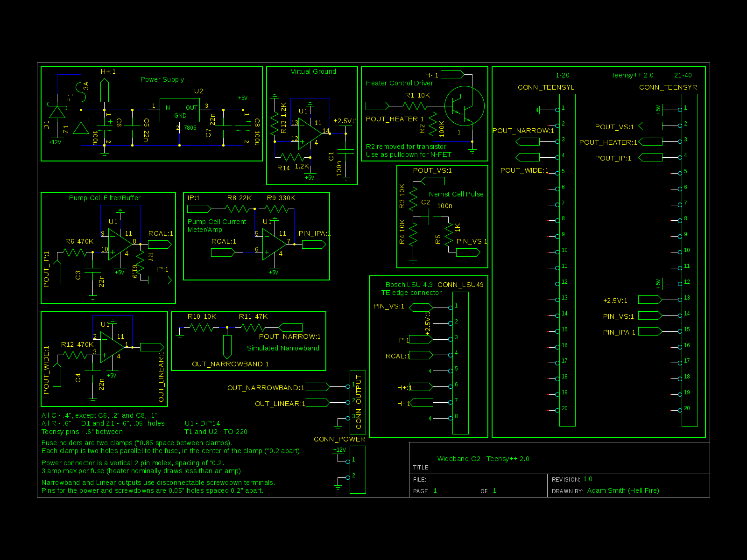
Task: Select the CONN_LSU49 connector body
Action: click(x=460, y=363)
